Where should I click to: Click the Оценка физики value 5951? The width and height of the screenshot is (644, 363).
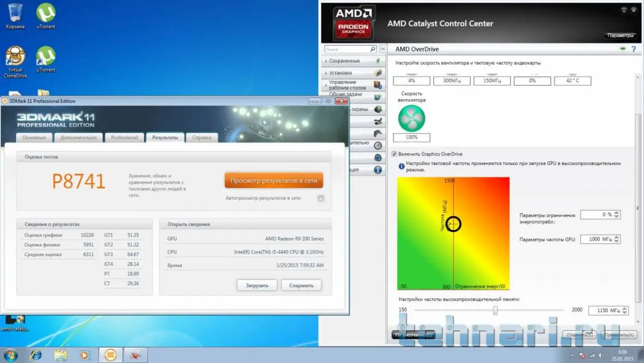pos(87,245)
